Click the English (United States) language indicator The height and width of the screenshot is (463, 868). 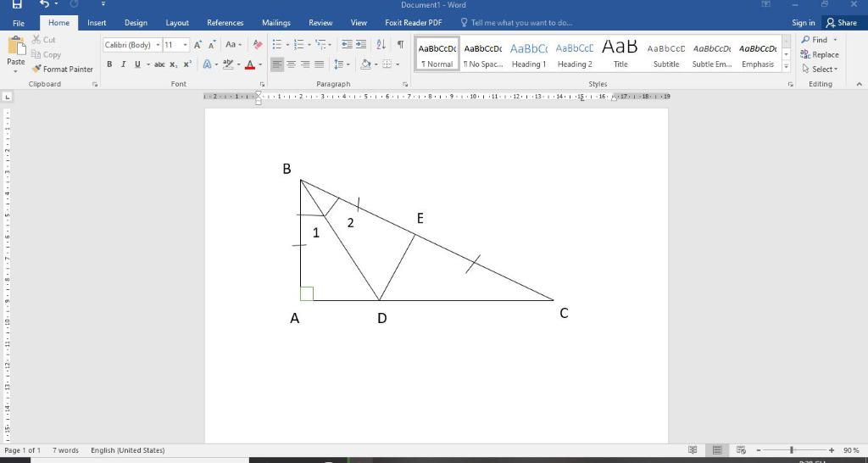[127, 450]
